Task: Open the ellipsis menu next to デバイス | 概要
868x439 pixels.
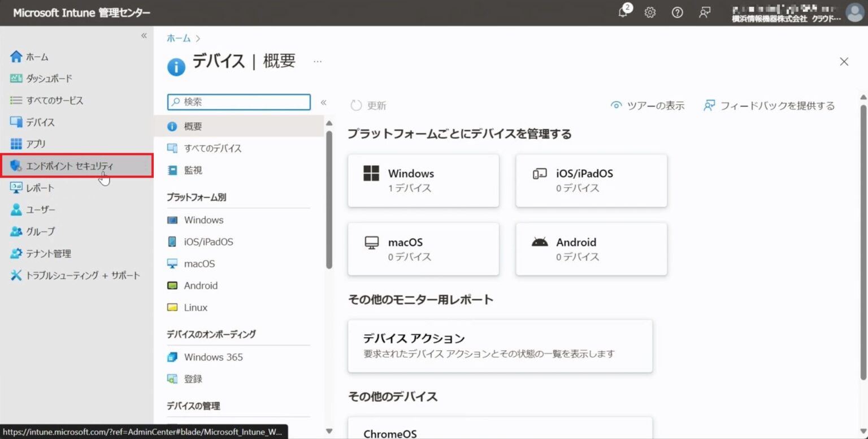Action: (317, 61)
